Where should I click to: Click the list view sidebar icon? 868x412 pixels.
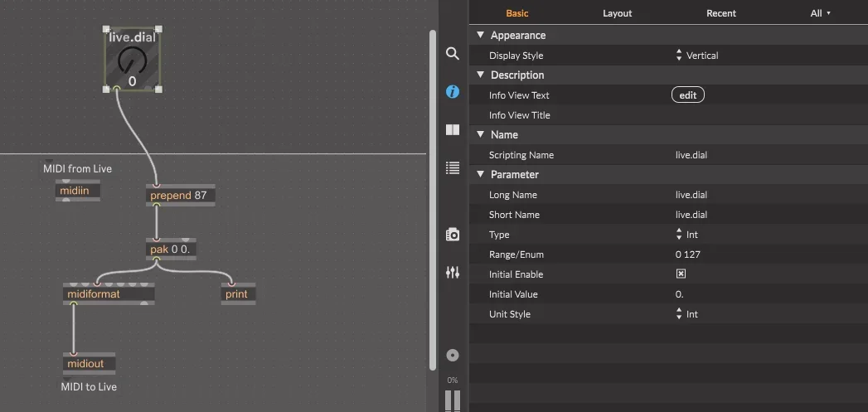[452, 168]
